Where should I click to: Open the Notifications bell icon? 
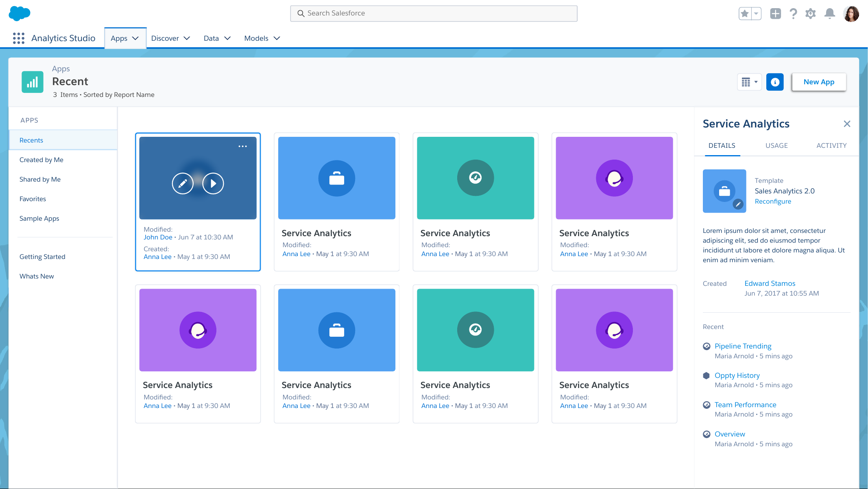(830, 13)
